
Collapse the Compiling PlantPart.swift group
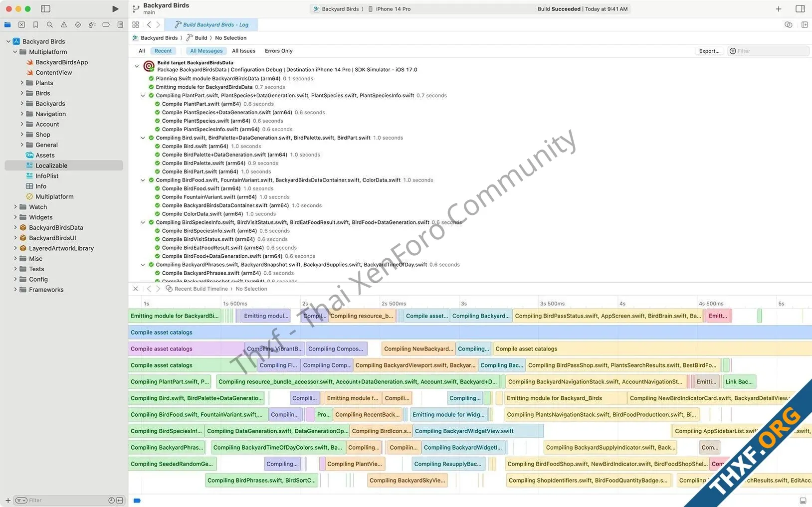[x=143, y=96]
